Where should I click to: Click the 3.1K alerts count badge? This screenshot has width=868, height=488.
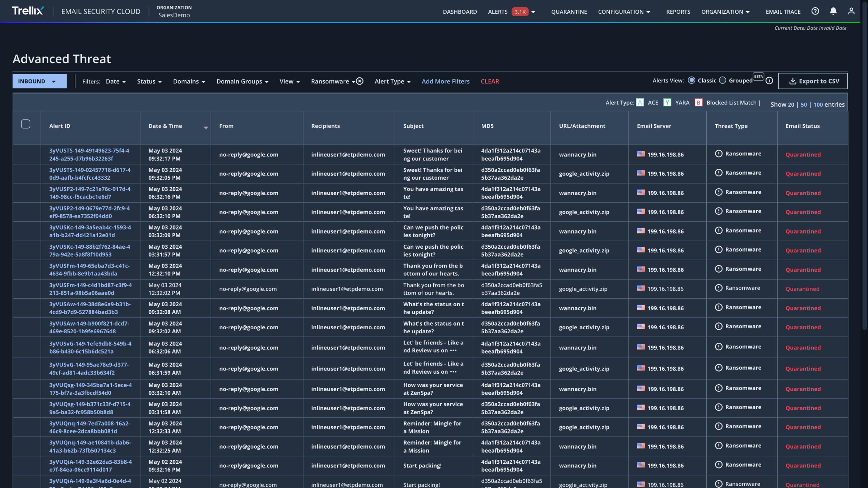click(x=520, y=12)
